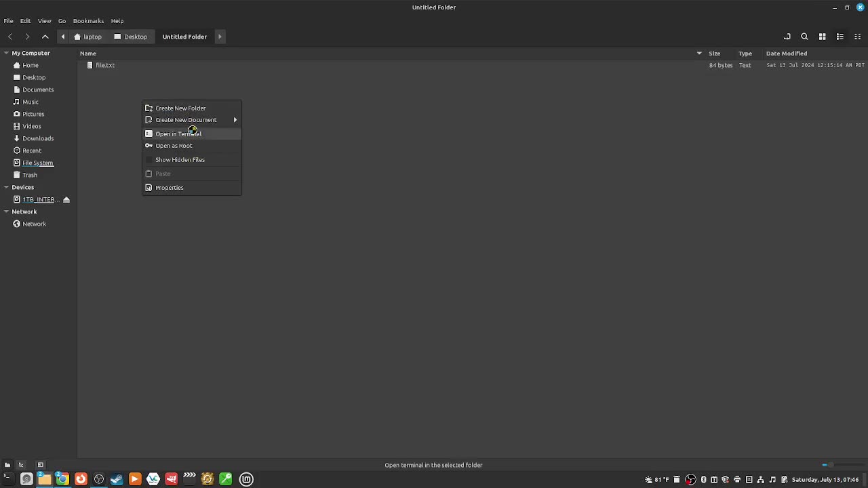This screenshot has width=868, height=488.
Task: Open the Linux Mint logo taskbar icon
Action: click(x=246, y=479)
